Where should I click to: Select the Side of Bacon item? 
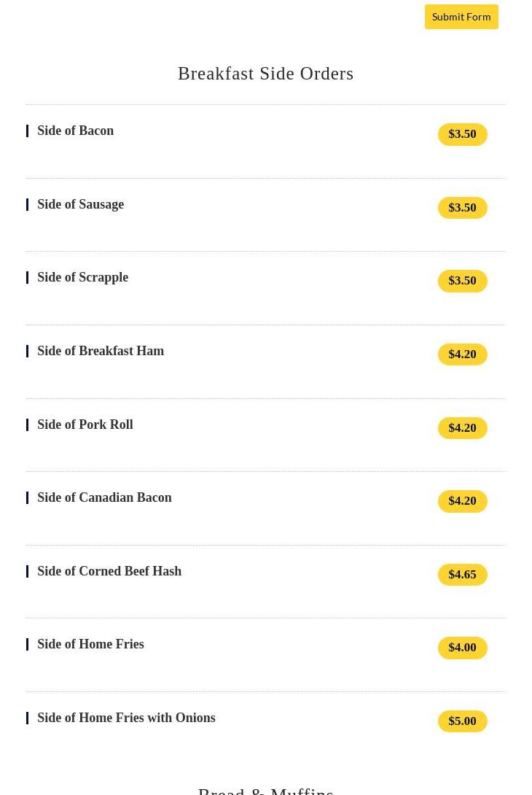76,131
